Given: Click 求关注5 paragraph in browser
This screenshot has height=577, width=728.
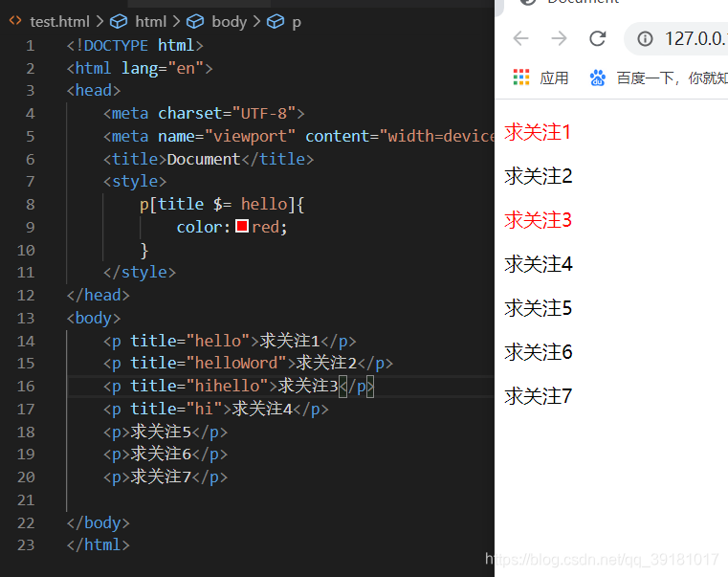Looking at the screenshot, I should click(x=538, y=308).
